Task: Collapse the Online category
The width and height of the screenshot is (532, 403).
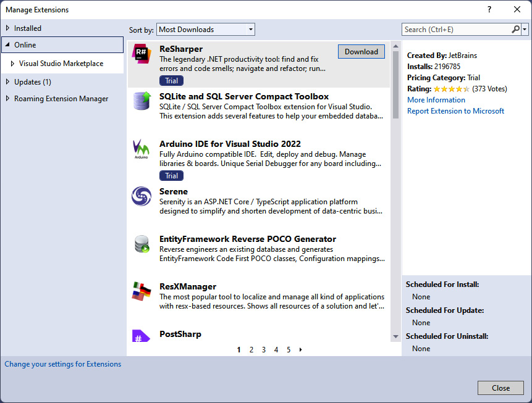Action: pyautogui.click(x=7, y=44)
